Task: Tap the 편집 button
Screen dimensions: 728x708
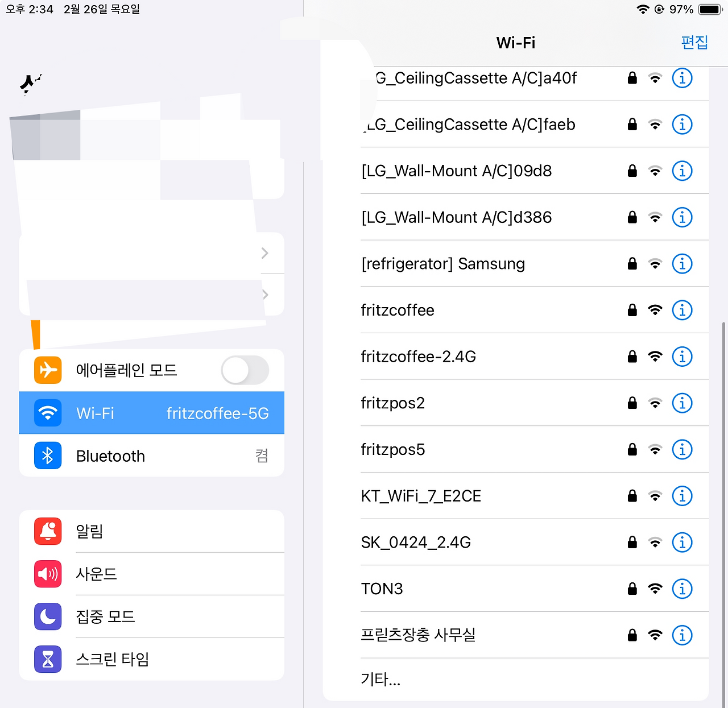Action: (x=694, y=43)
